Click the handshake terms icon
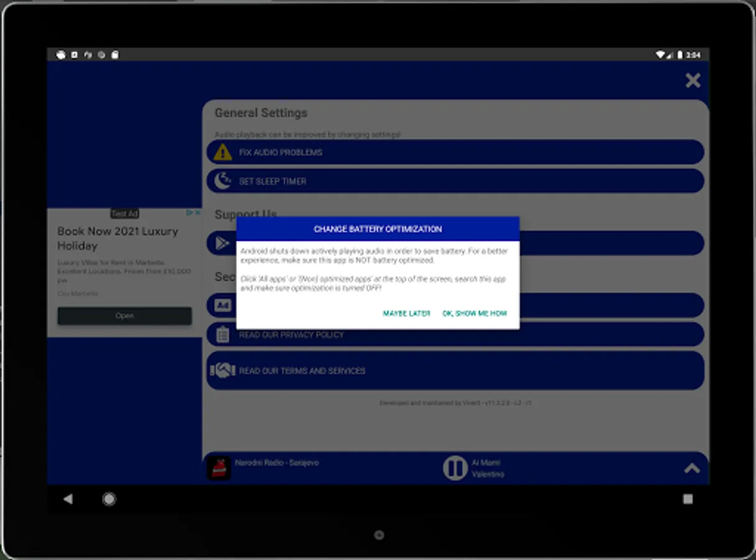The image size is (756, 560). pyautogui.click(x=223, y=371)
